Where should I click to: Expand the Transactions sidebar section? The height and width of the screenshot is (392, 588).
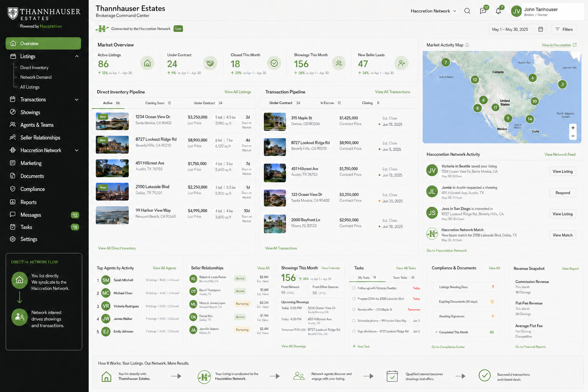(77, 100)
